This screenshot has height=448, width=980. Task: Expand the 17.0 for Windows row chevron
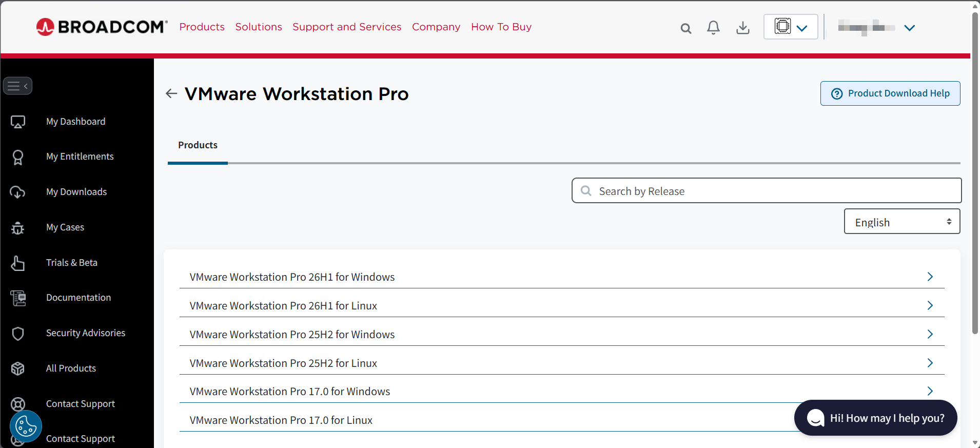(930, 391)
